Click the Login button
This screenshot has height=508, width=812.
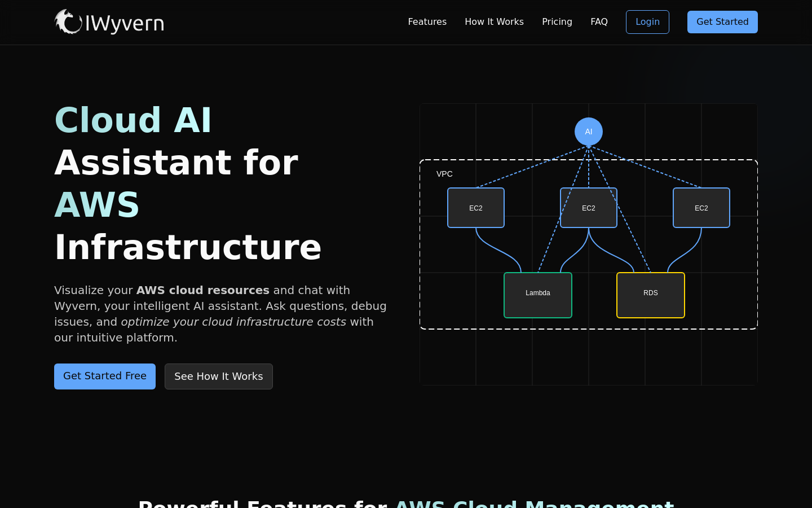[x=647, y=22]
